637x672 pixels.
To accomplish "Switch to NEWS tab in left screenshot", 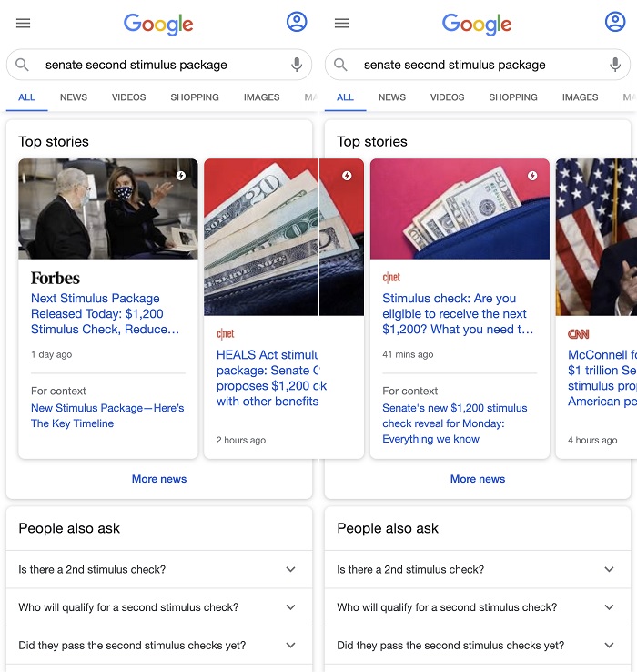I will pyautogui.click(x=74, y=97).
